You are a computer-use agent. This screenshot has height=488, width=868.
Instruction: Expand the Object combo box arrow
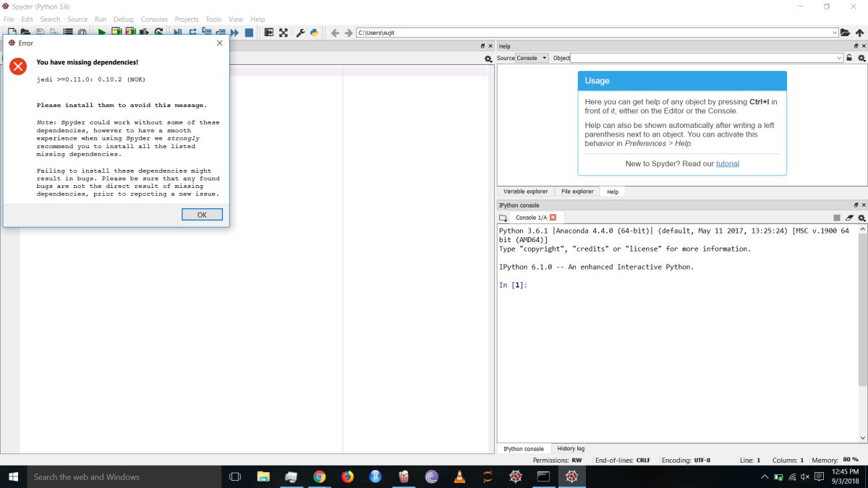click(x=840, y=58)
